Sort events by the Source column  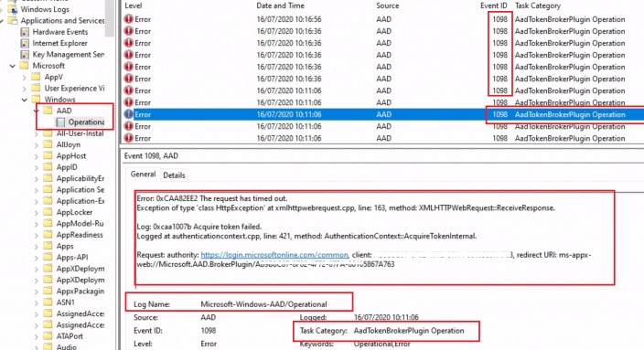coord(387,5)
